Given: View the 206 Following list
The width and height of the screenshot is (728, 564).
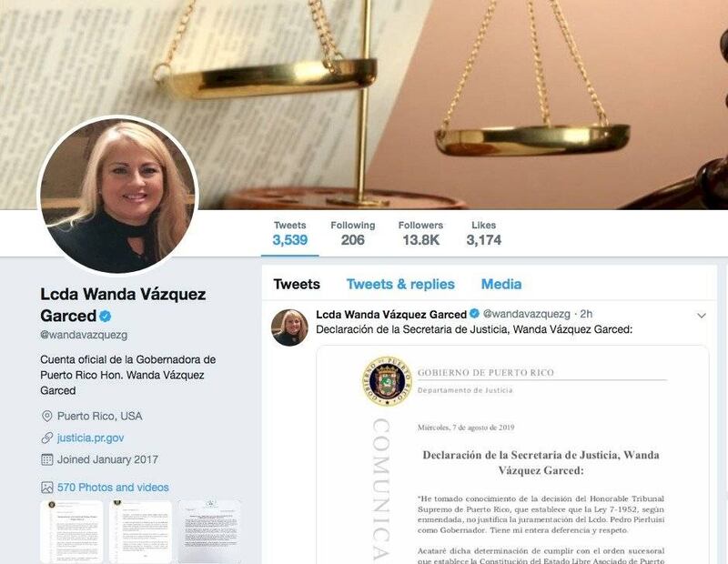Looking at the screenshot, I should [353, 234].
